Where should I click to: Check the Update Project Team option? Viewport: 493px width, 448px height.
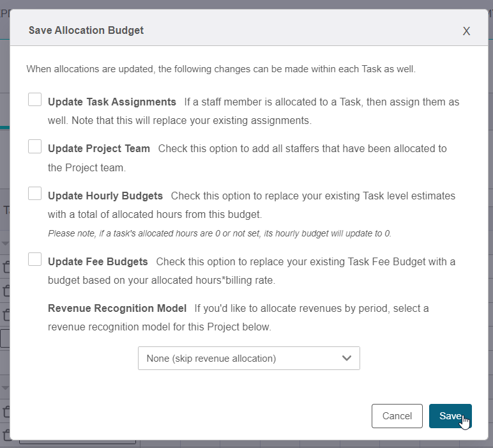(x=35, y=147)
